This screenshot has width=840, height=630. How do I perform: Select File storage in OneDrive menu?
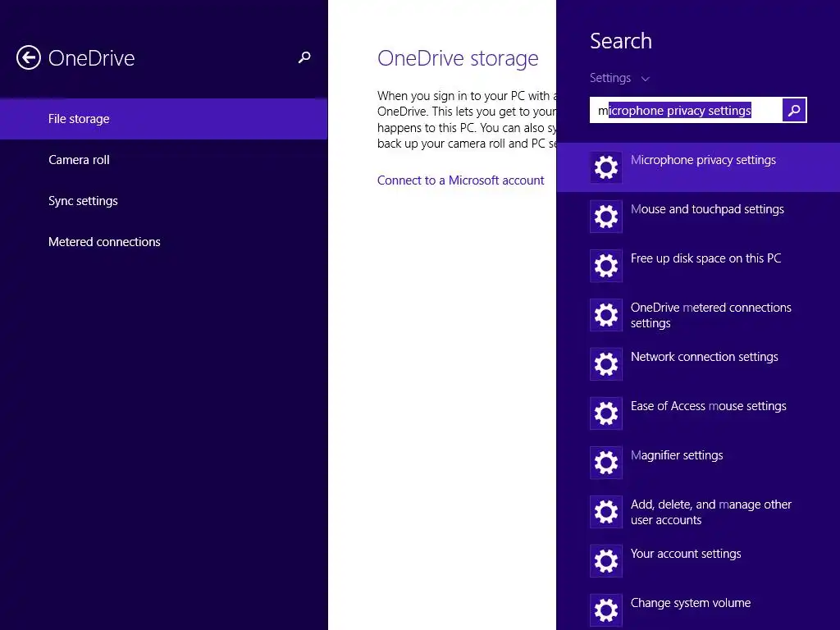[x=164, y=119]
